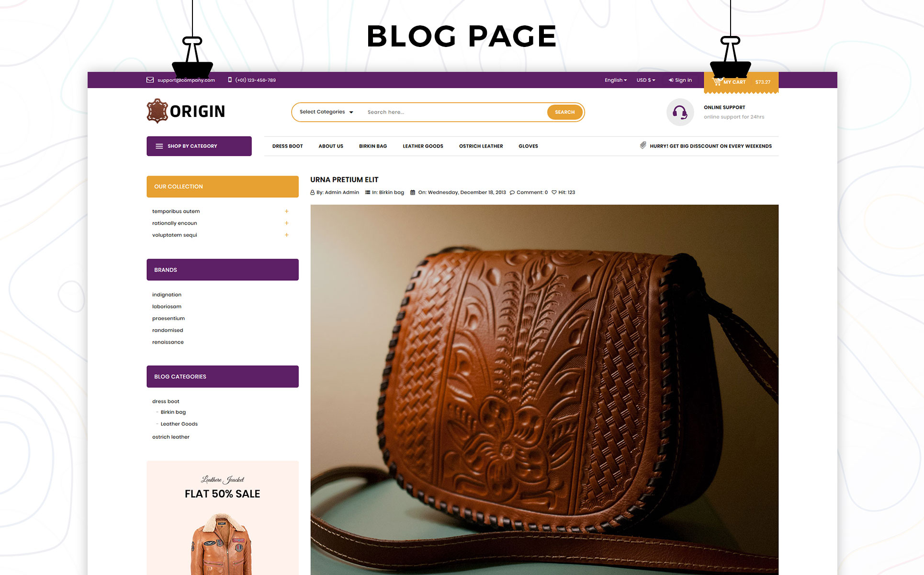Click the Flat 50% Sale jacket banner
Image resolution: width=924 pixels, height=575 pixels.
(x=223, y=518)
